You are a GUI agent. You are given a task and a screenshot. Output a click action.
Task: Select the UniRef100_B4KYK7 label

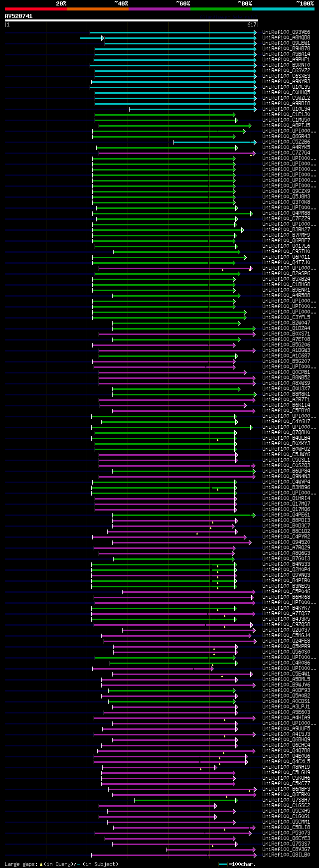[286, 608]
